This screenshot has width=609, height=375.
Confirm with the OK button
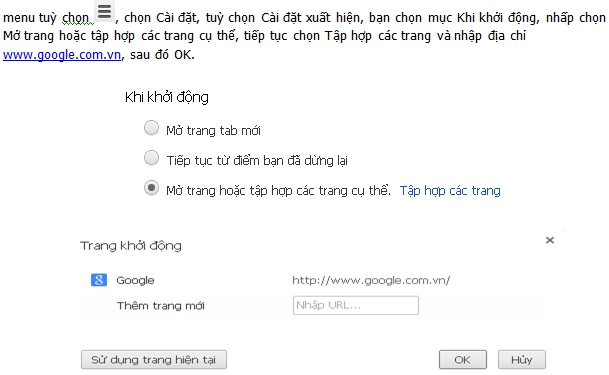[x=463, y=360]
